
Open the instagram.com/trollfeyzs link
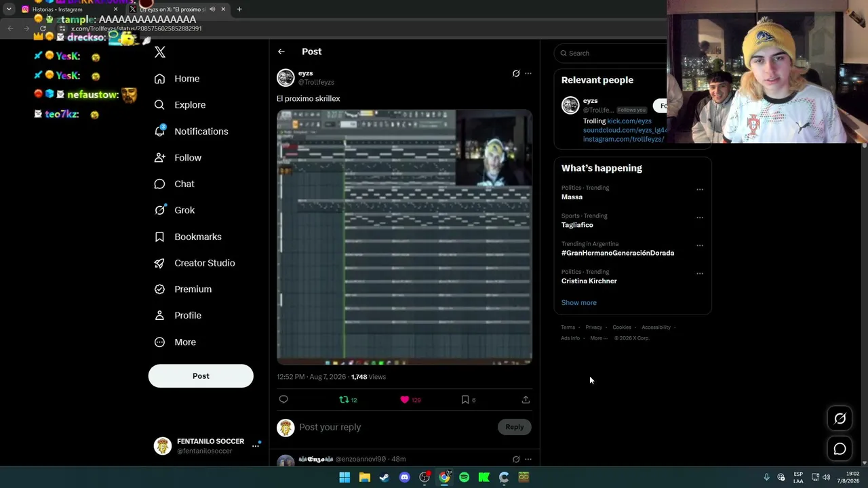[623, 139]
